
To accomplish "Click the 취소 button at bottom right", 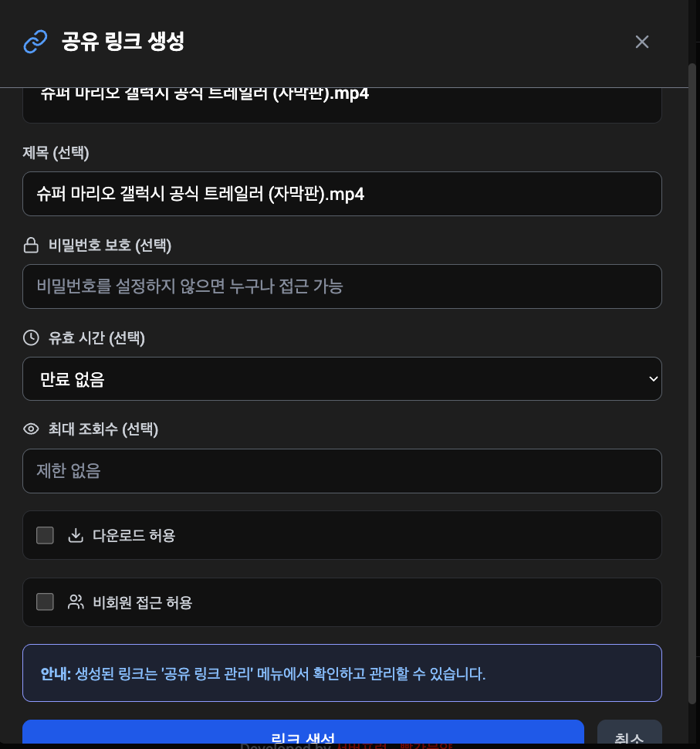I will click(x=629, y=737).
